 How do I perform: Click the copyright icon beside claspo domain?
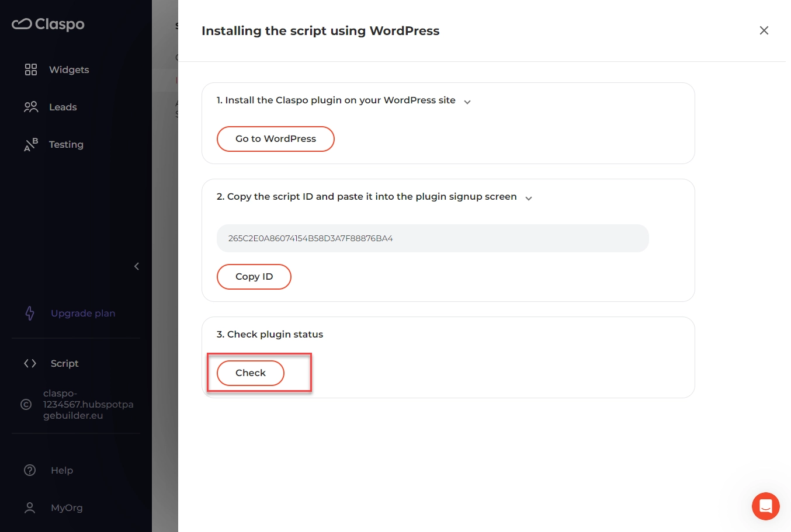(26, 404)
